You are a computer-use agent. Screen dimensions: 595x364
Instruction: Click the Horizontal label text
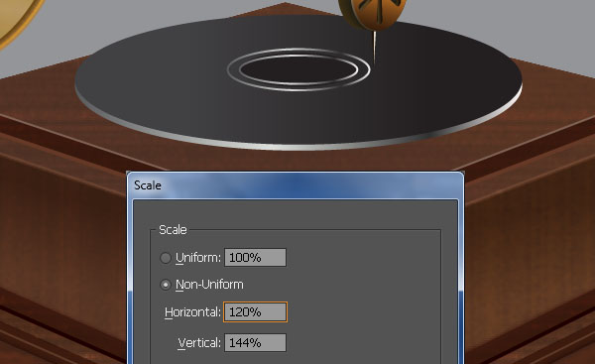(x=192, y=312)
